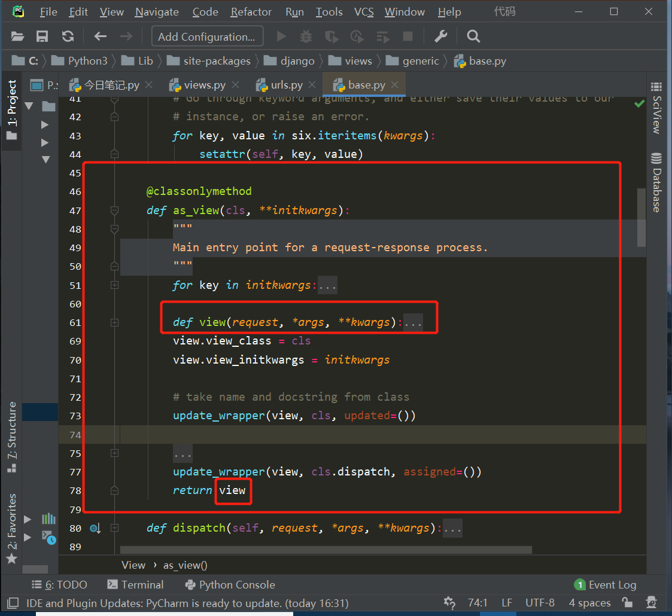Click the Run with Coverage icon
The height and width of the screenshot is (616, 672).
(x=332, y=36)
